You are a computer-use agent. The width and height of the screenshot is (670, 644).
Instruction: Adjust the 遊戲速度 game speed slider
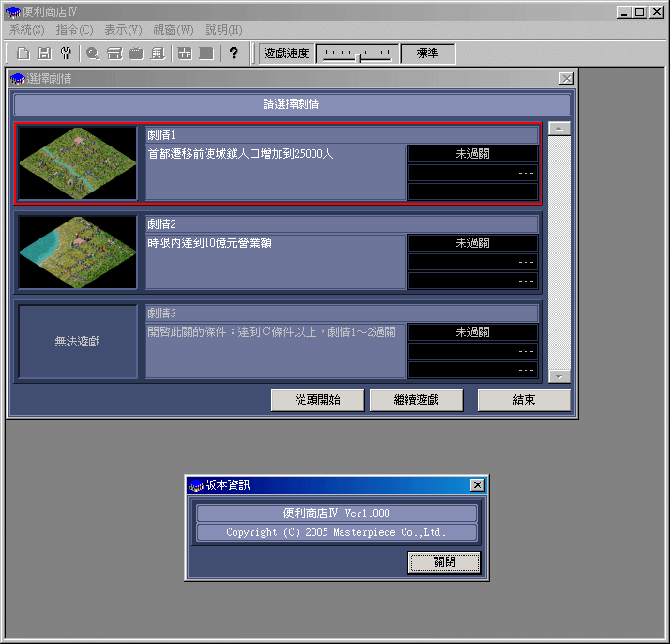coord(358,54)
